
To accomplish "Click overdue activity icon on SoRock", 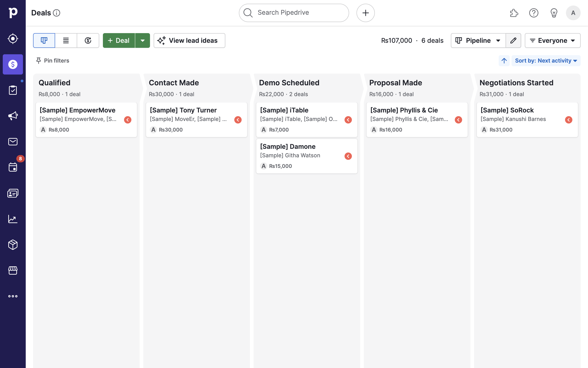I will [568, 120].
